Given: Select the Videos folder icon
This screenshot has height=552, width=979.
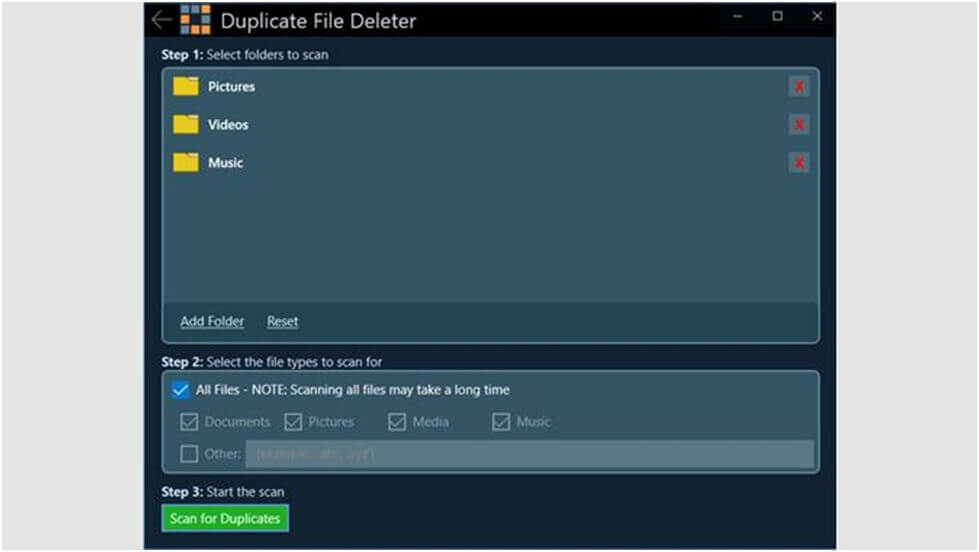Looking at the screenshot, I should click(186, 125).
